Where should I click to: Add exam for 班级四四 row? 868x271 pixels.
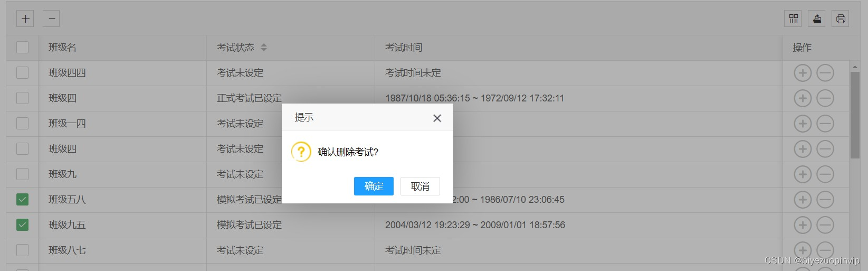[x=803, y=73]
